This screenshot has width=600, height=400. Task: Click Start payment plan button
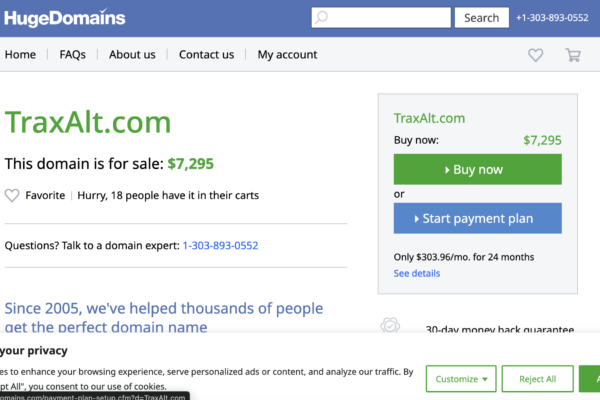click(477, 219)
